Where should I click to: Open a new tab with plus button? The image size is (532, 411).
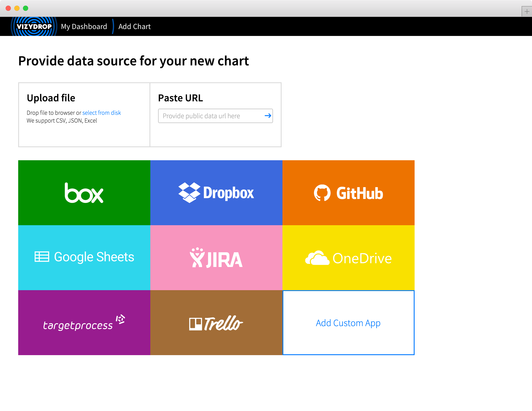527,11
